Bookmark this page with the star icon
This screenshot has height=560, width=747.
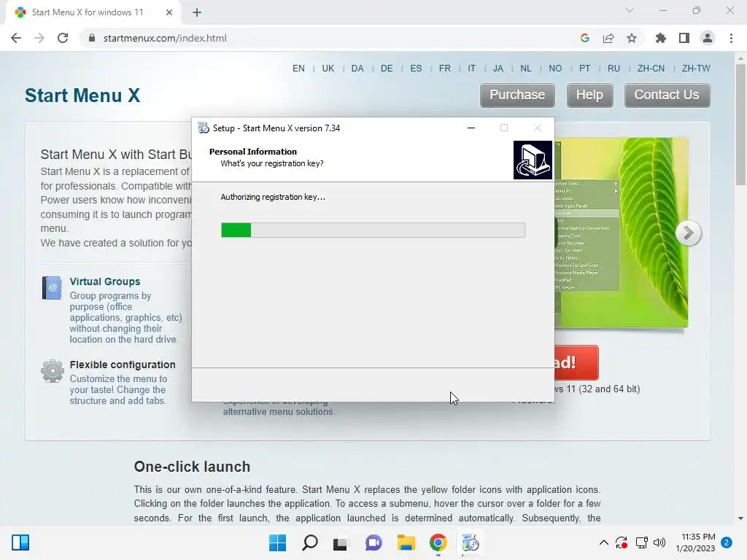point(632,38)
